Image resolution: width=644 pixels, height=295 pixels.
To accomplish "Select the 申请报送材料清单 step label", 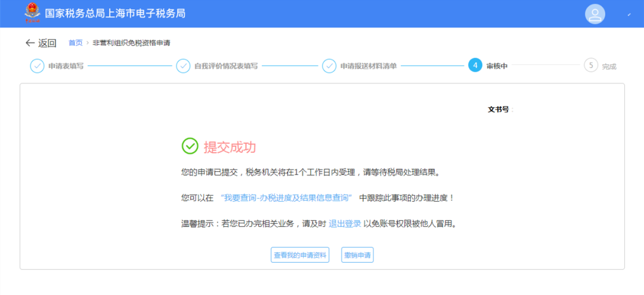I will tap(368, 66).
